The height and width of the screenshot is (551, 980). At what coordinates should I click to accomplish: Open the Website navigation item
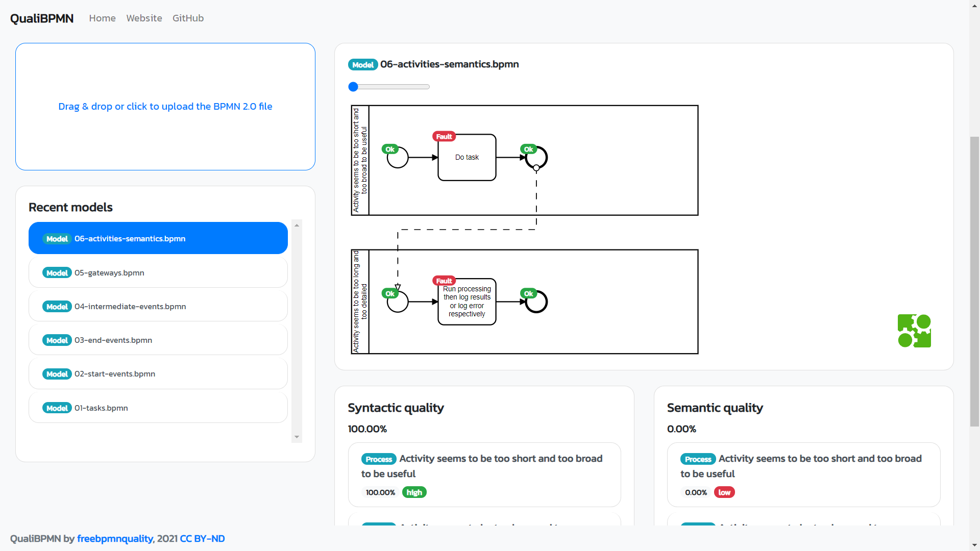[x=144, y=18]
